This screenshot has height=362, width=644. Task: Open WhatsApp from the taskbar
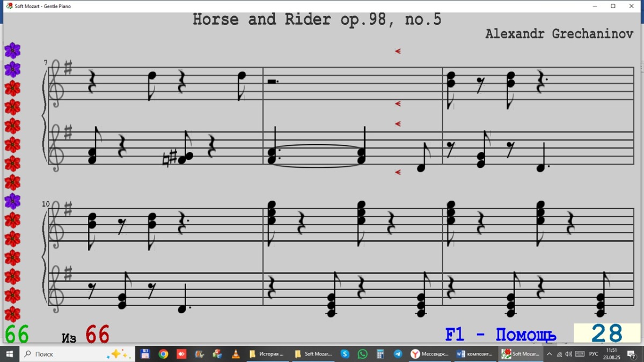click(x=363, y=354)
